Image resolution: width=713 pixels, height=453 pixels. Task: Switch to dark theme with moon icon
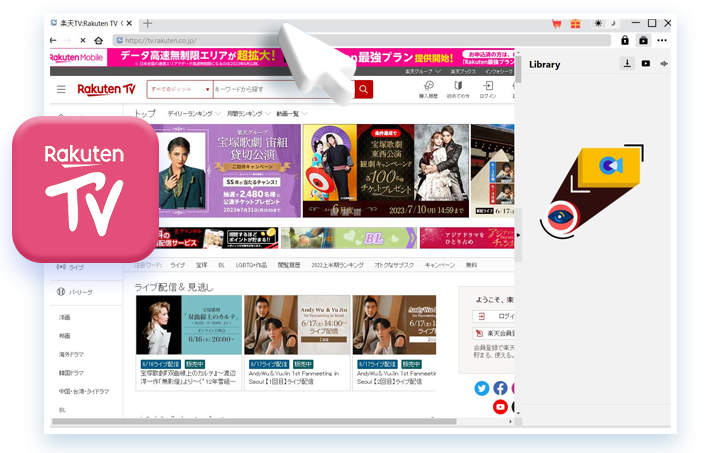[613, 23]
